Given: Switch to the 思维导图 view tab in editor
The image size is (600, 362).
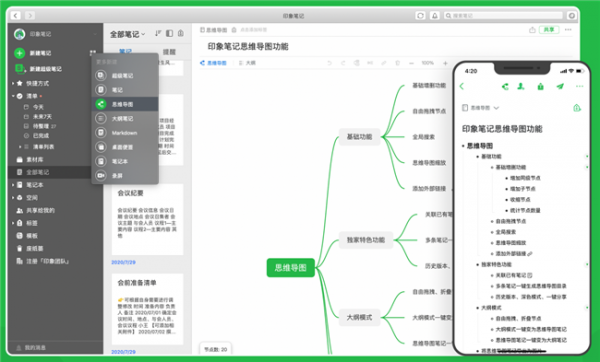Looking at the screenshot, I should 214,63.
